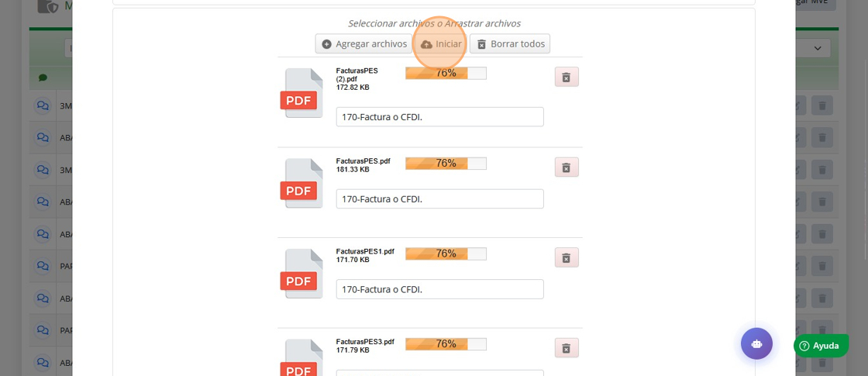Delete FacturasPES1.pdf with trash icon

(x=567, y=257)
